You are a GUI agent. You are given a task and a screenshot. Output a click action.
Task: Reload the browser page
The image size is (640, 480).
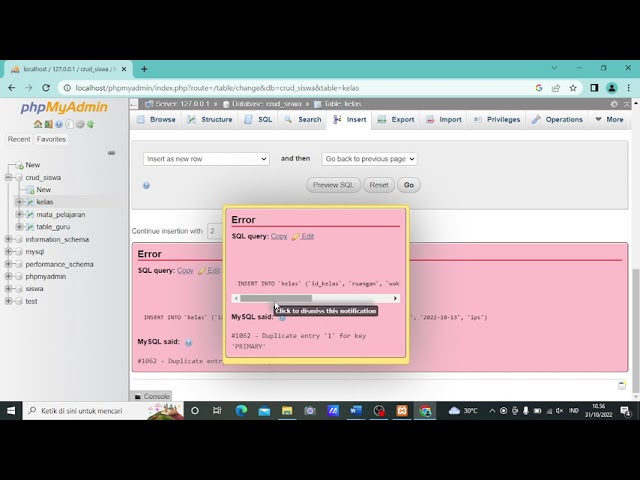[46, 88]
